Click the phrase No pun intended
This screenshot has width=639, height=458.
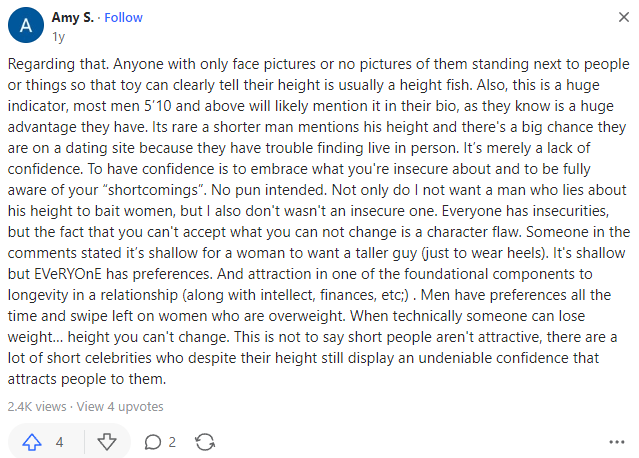(269, 190)
